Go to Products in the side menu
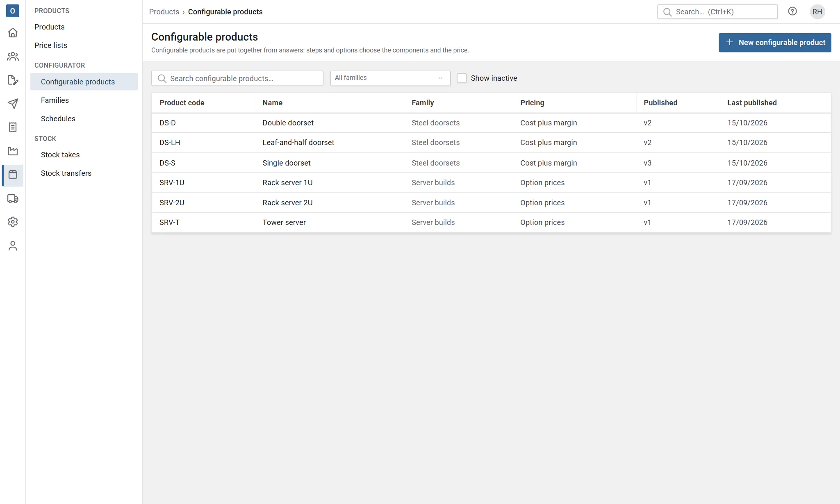This screenshot has width=840, height=504. (49, 27)
